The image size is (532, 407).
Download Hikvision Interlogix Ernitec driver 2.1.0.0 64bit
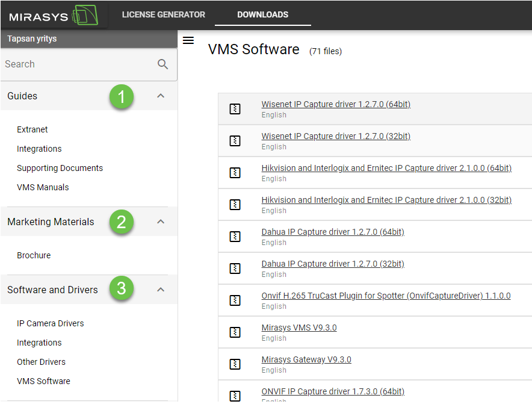pyautogui.click(x=386, y=168)
